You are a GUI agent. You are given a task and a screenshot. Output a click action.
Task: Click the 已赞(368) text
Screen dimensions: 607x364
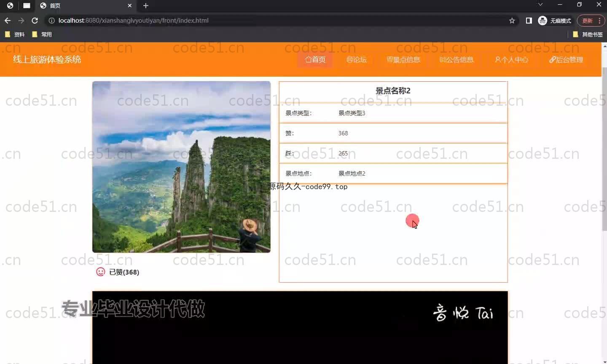124,272
